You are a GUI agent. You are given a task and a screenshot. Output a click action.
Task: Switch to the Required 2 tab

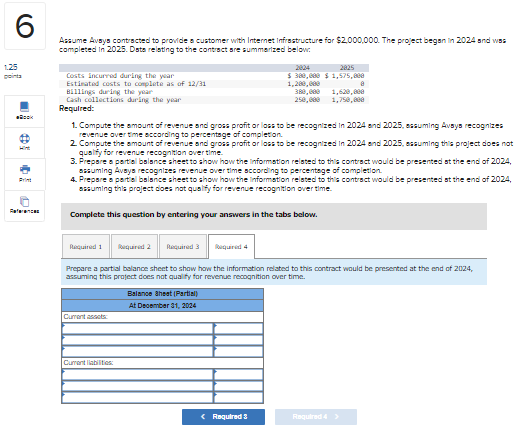tap(134, 247)
